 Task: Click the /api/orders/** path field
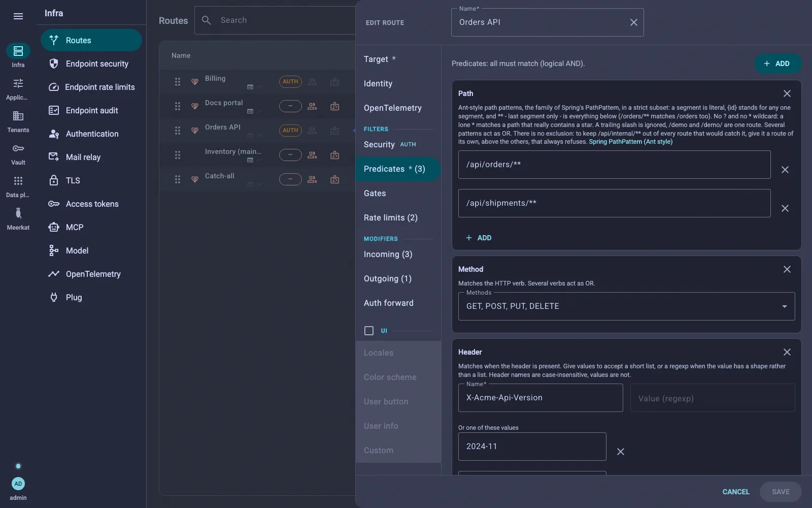click(614, 165)
